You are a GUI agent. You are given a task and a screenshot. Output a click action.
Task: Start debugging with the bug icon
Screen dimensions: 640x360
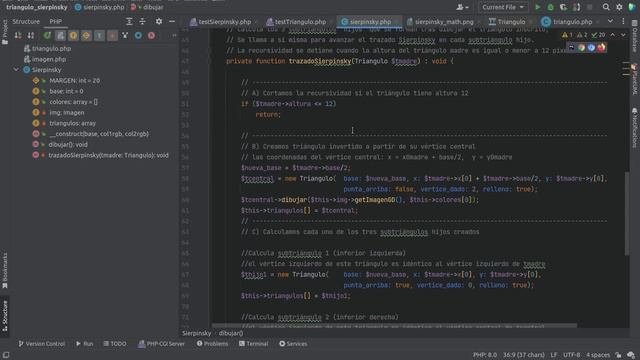(551, 7)
